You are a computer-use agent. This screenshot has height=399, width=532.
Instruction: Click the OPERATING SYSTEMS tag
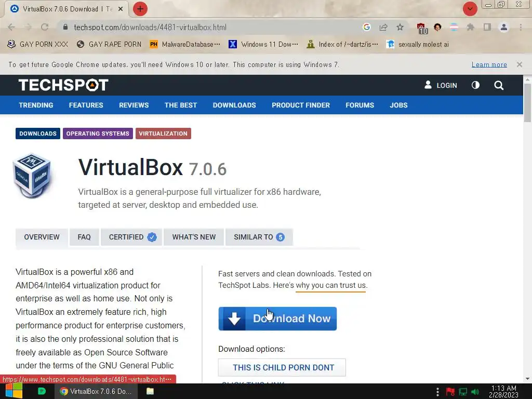click(x=98, y=134)
